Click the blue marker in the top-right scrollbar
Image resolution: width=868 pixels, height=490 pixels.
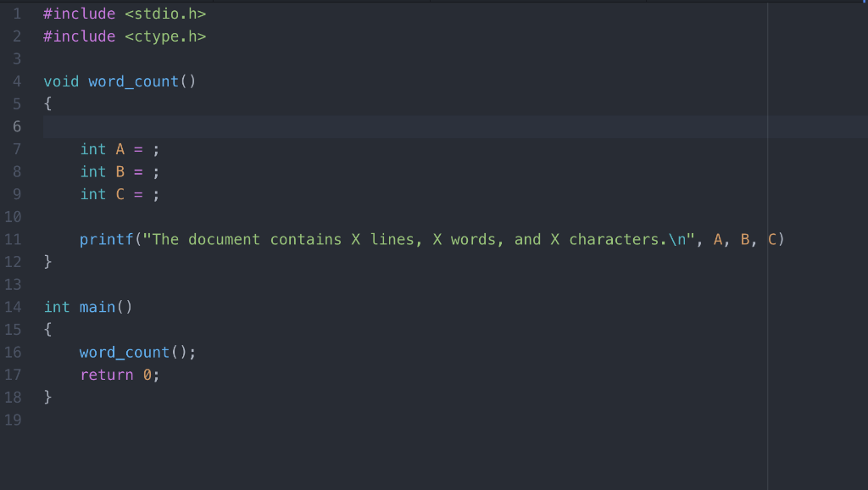[x=864, y=4]
